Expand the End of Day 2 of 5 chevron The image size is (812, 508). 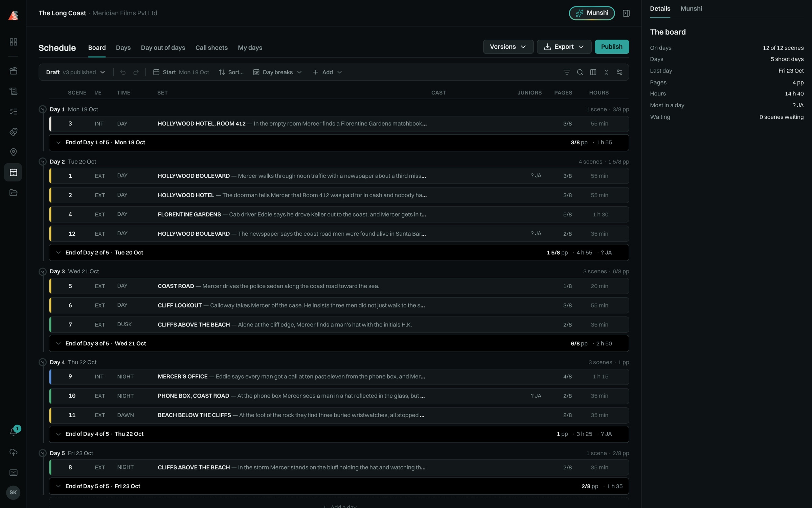(58, 253)
